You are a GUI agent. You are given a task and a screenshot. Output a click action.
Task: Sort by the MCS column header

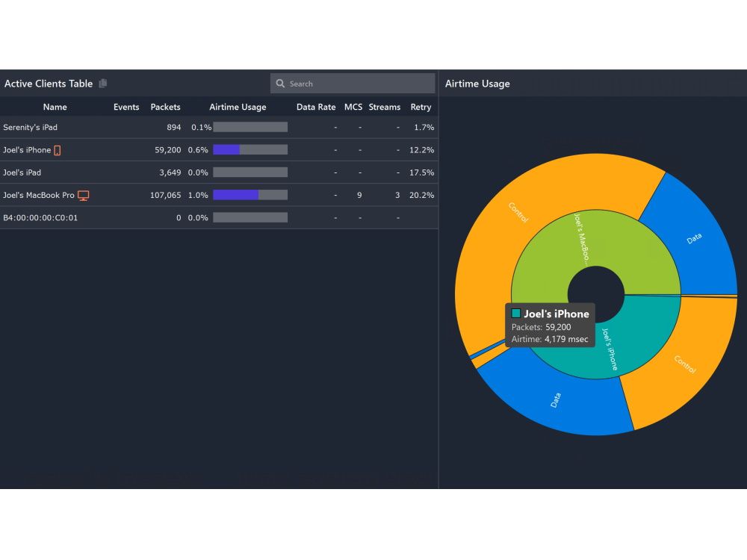(x=353, y=107)
